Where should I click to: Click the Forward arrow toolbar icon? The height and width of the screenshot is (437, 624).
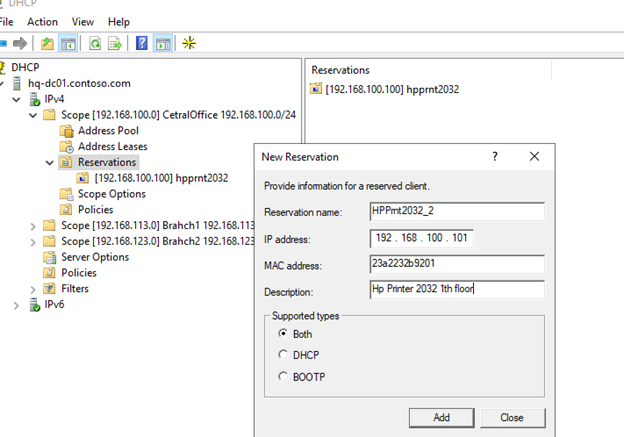click(x=20, y=43)
